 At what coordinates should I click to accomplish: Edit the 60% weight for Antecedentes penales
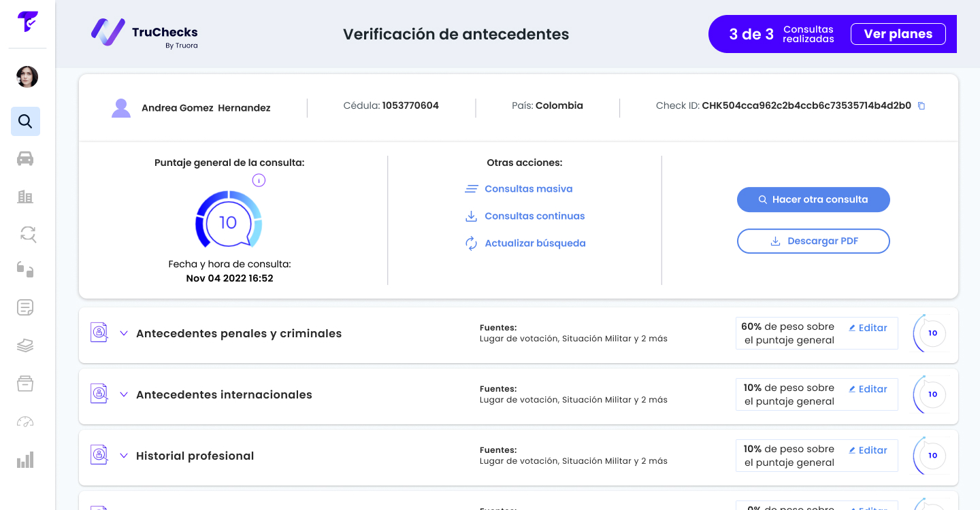[868, 328]
